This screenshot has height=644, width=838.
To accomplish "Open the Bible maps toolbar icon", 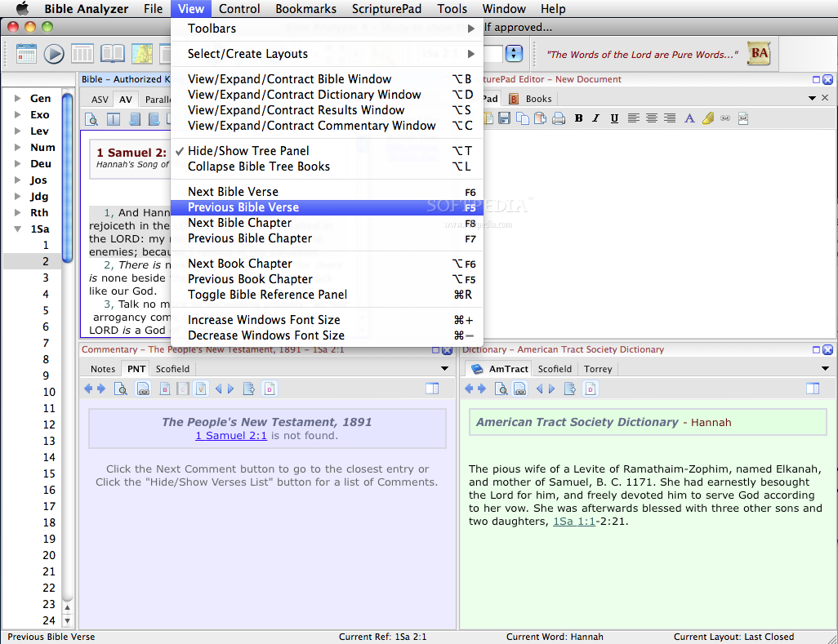I will (142, 53).
